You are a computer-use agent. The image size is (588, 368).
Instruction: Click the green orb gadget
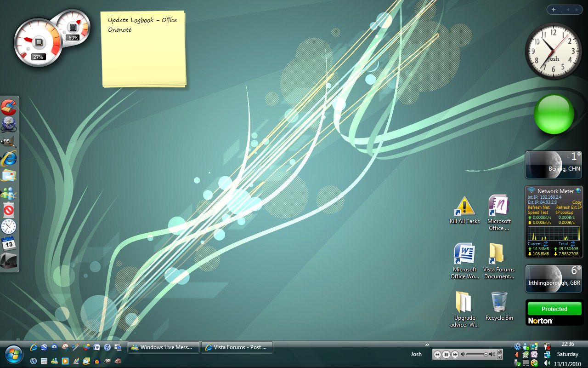point(554,115)
